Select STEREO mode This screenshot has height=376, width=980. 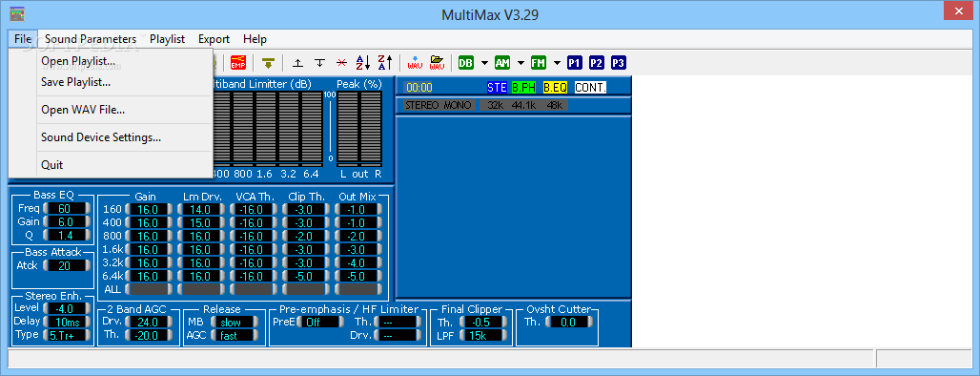coord(422,105)
